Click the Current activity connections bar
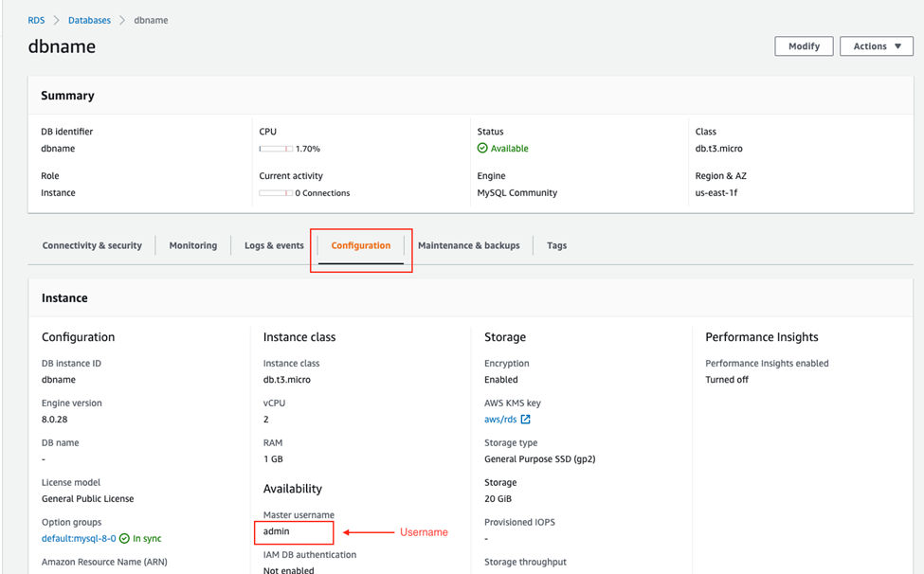924x574 pixels. 276,193
